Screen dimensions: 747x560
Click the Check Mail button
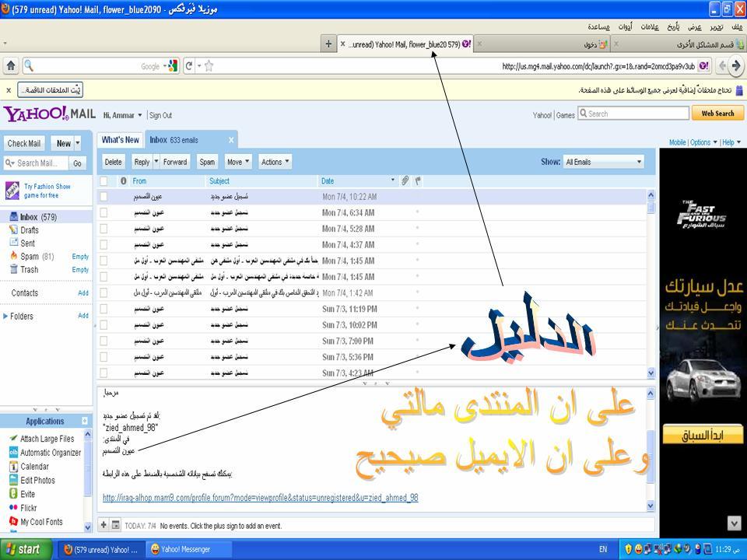click(24, 143)
